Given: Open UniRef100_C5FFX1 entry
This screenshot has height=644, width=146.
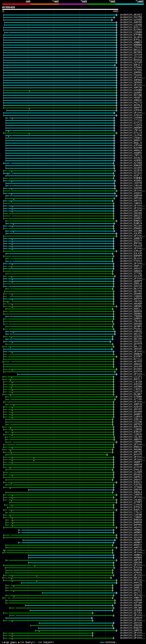Looking at the screenshot, I should (x=131, y=156).
